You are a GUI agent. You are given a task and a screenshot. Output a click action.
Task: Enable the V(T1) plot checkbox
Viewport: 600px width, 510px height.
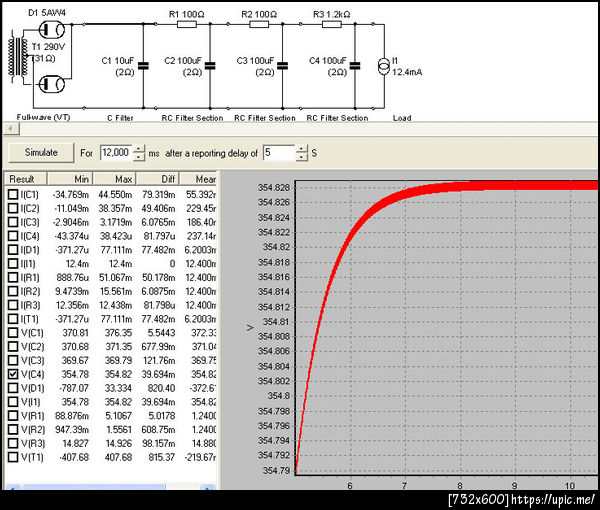click(x=13, y=457)
